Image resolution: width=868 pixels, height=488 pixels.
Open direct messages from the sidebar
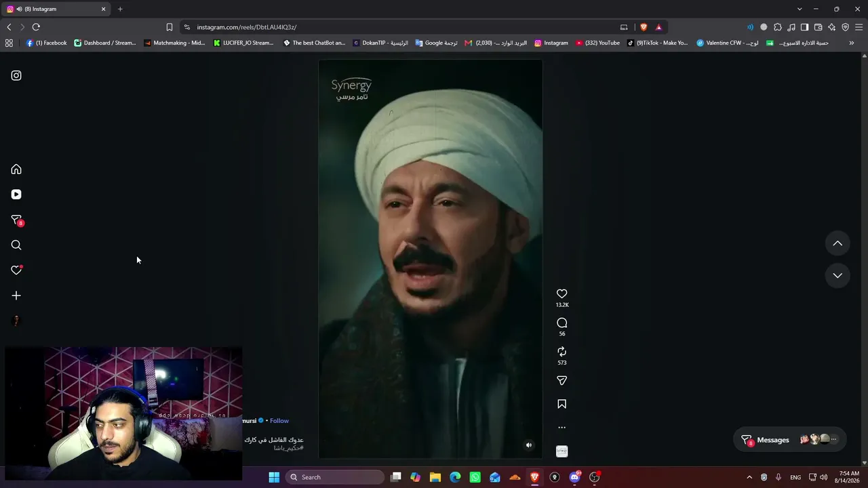pos(16,220)
